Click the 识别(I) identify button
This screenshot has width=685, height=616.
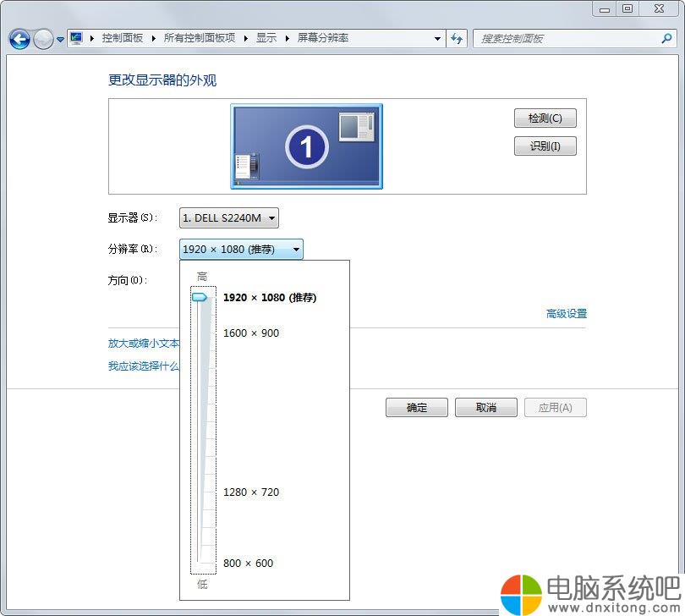[x=545, y=146]
